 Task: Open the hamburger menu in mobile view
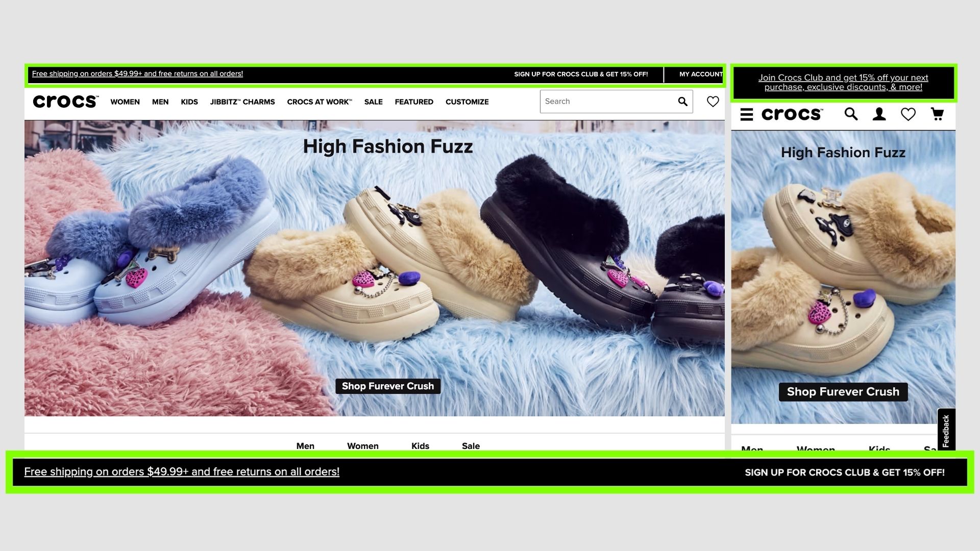[747, 114]
